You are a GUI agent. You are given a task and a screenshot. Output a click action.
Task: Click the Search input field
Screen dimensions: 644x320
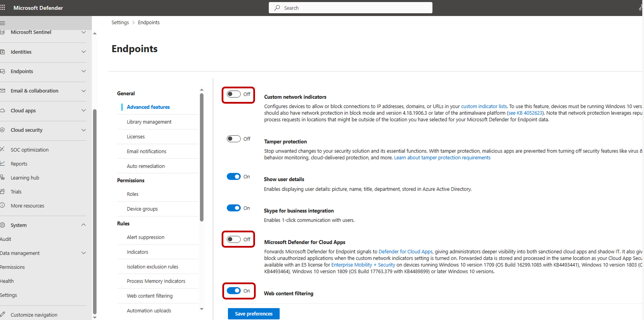[350, 8]
